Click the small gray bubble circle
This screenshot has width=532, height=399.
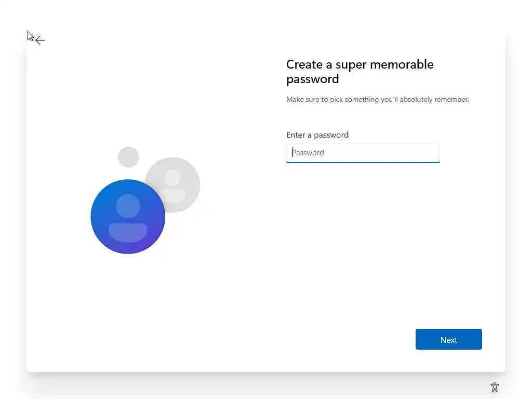[128, 157]
